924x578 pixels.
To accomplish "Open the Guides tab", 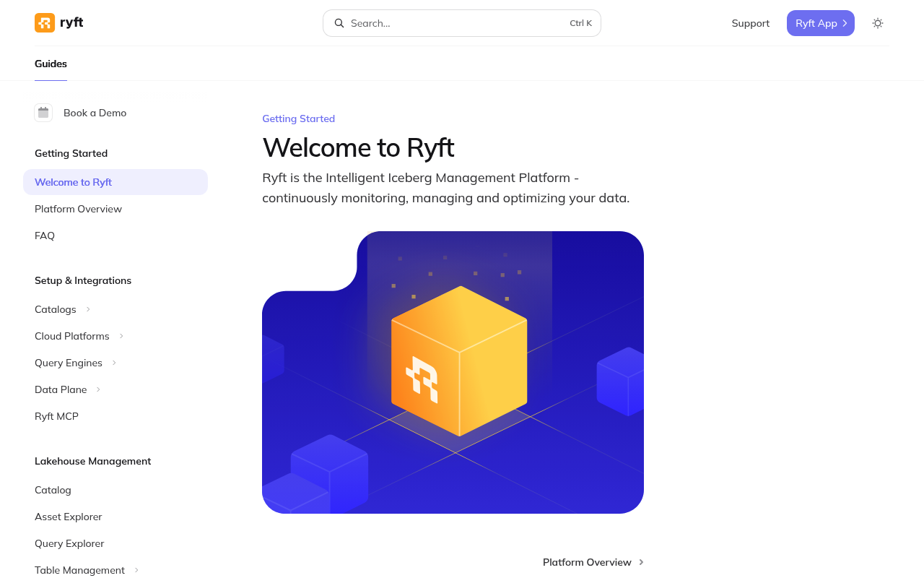I will (51, 64).
